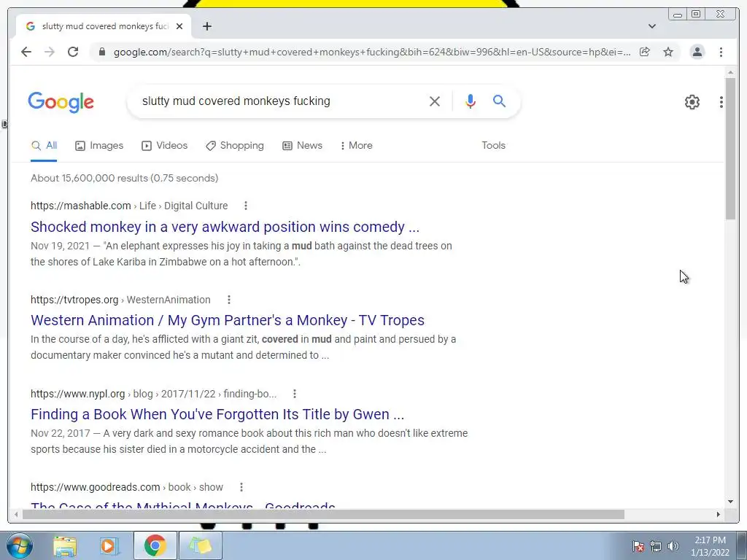
Task: Open Action Center flag icon
Action: click(x=638, y=546)
